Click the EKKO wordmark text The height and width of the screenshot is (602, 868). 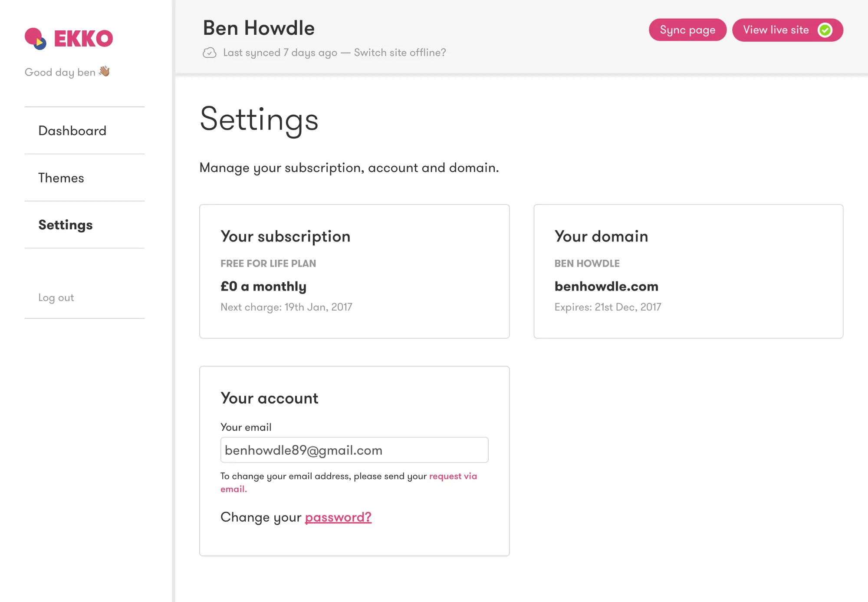[83, 39]
